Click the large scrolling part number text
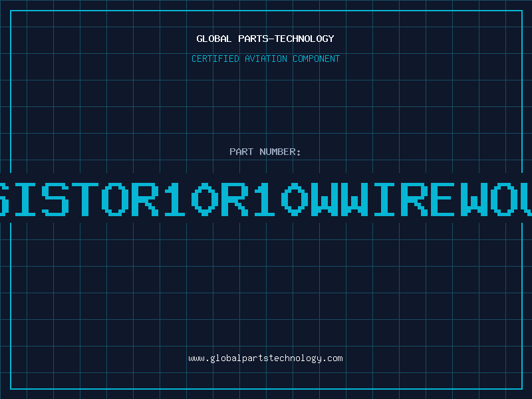 point(266,199)
